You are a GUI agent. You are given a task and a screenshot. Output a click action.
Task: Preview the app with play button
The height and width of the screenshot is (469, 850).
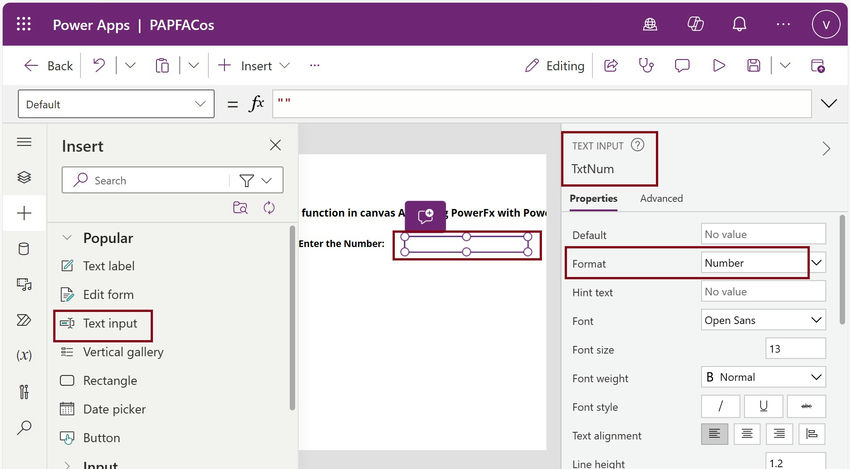719,66
